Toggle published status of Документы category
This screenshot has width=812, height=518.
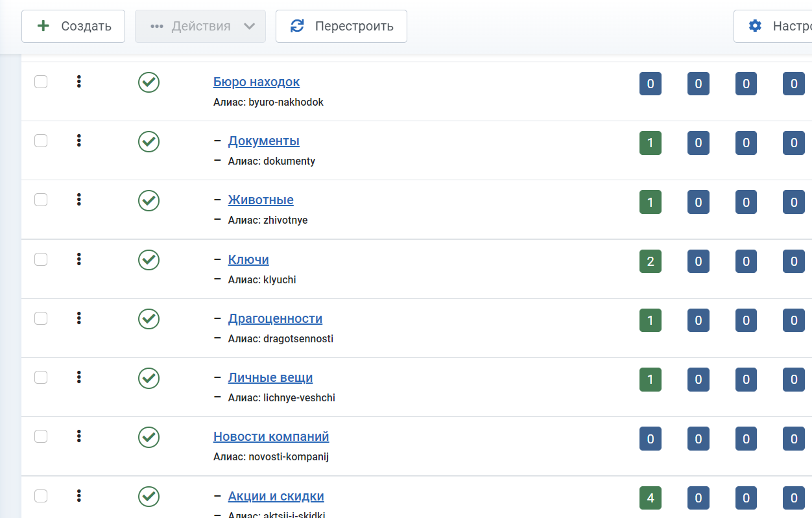point(149,141)
